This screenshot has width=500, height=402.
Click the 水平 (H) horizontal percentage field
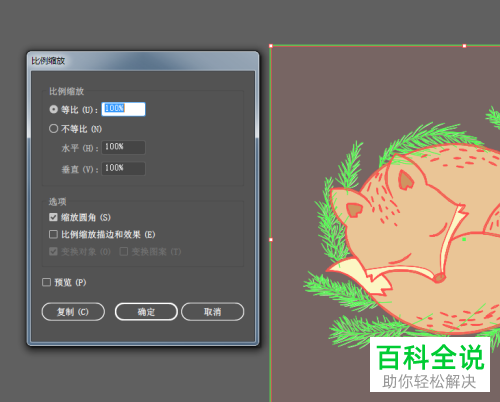123,147
